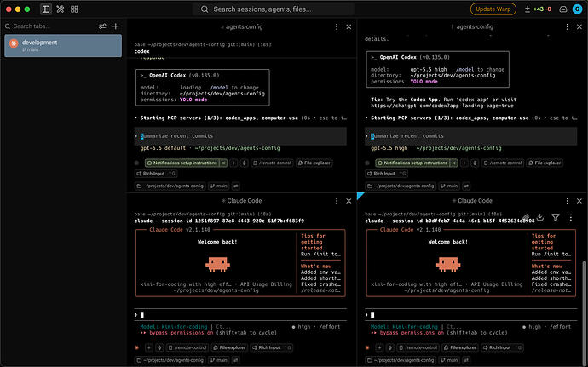Open File explorer in bottom-right pane

click(x=460, y=347)
